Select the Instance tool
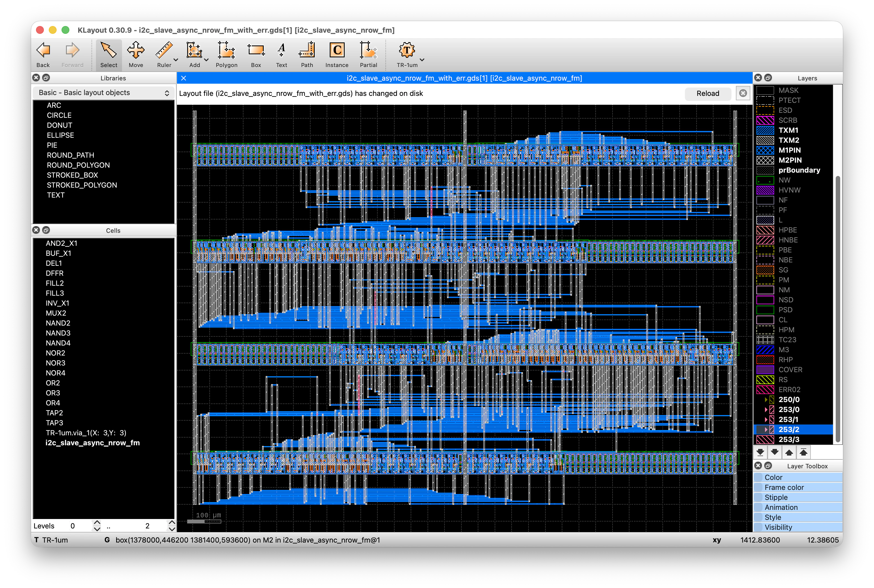Viewport: 874px width, 588px height. tap(337, 54)
